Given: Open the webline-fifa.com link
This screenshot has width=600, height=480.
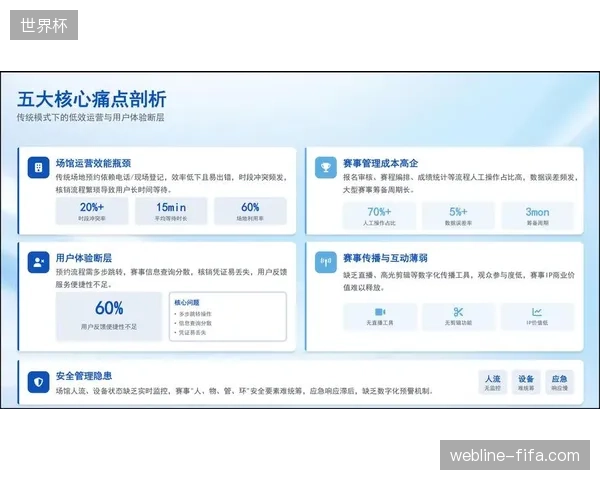Looking at the screenshot, I should pos(515,455).
